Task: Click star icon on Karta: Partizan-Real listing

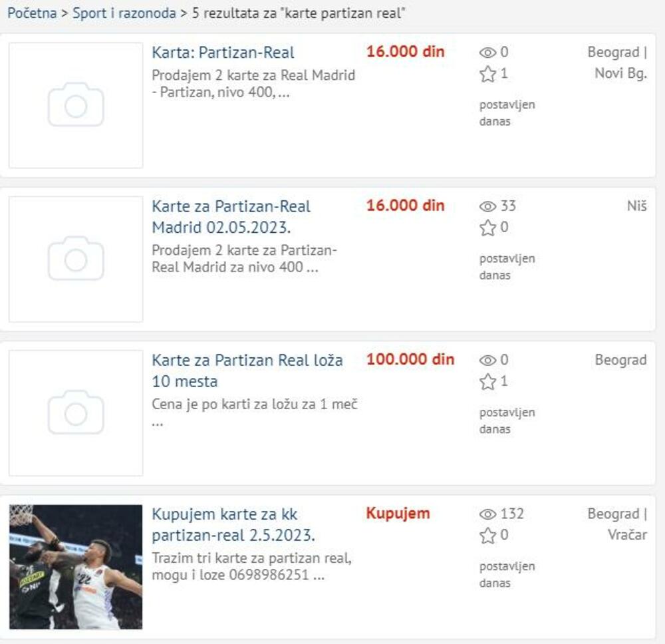Action: [x=487, y=74]
